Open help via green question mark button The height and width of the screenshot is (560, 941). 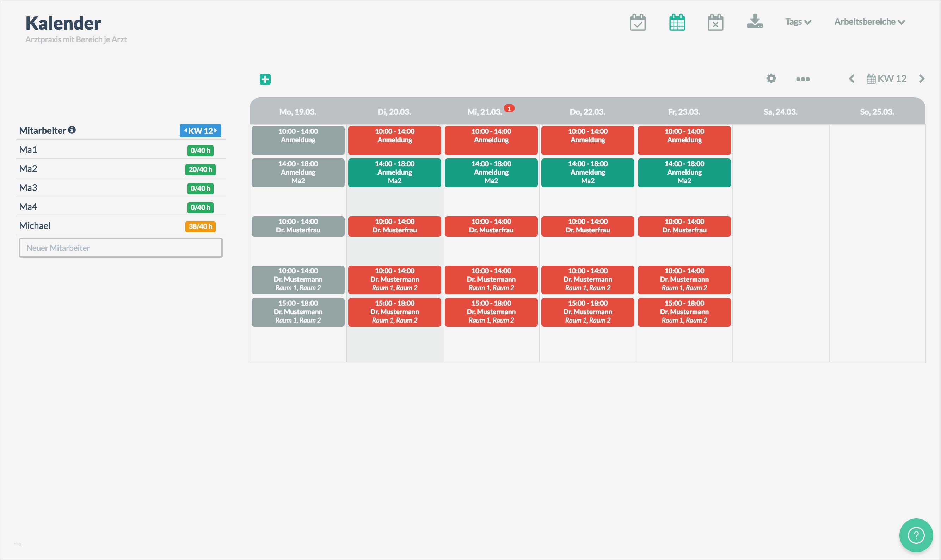pyautogui.click(x=916, y=535)
